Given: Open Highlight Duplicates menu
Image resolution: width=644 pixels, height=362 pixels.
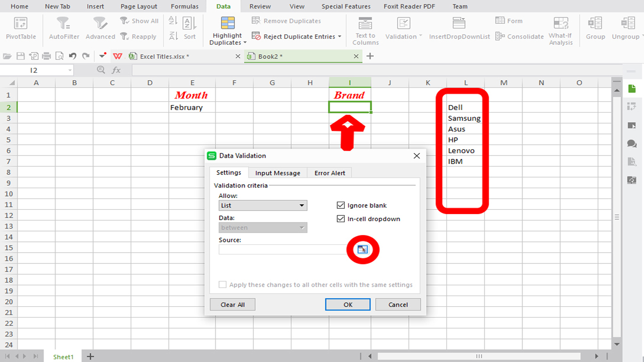Looking at the screenshot, I should click(228, 31).
